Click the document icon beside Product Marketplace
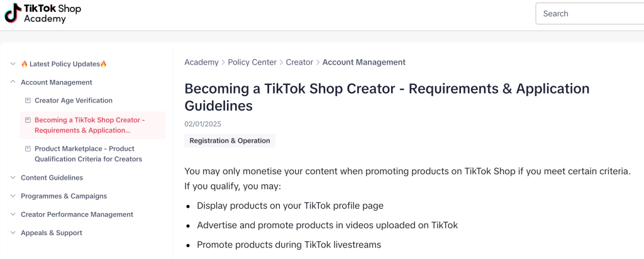 click(28, 148)
